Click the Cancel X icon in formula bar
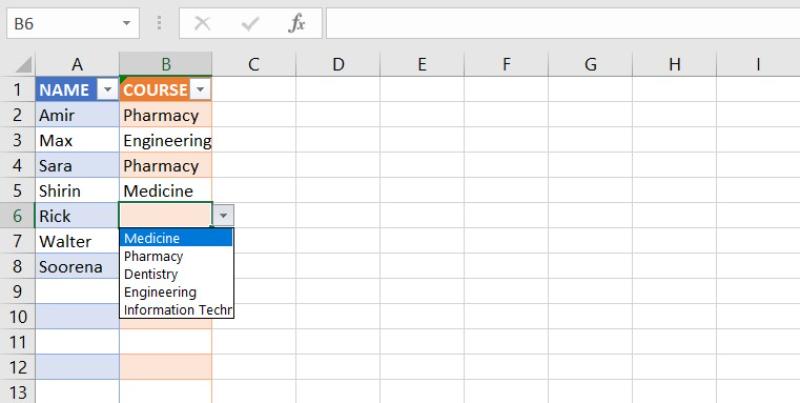The height and width of the screenshot is (403, 800). click(x=202, y=23)
